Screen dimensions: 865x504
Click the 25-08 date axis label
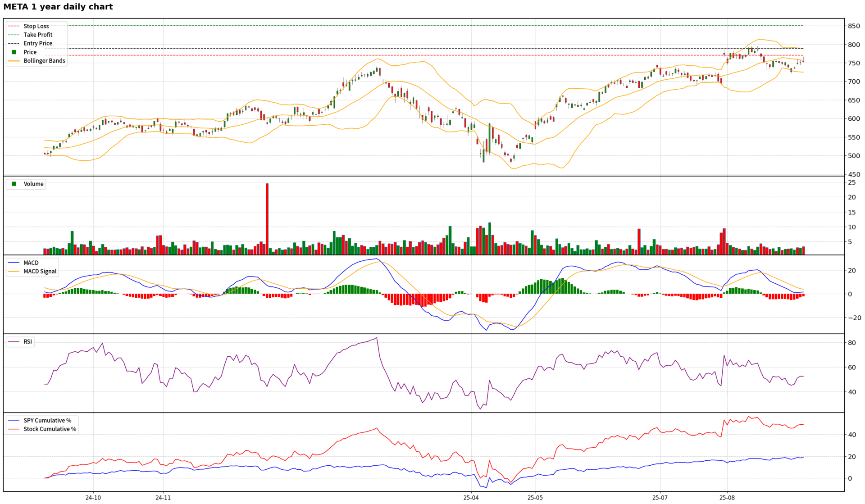(x=727, y=498)
